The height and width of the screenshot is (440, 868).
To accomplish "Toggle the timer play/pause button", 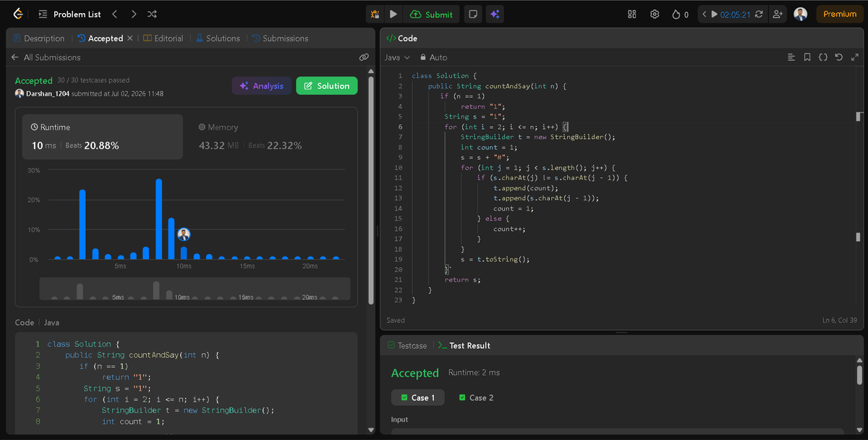I will 715,14.
